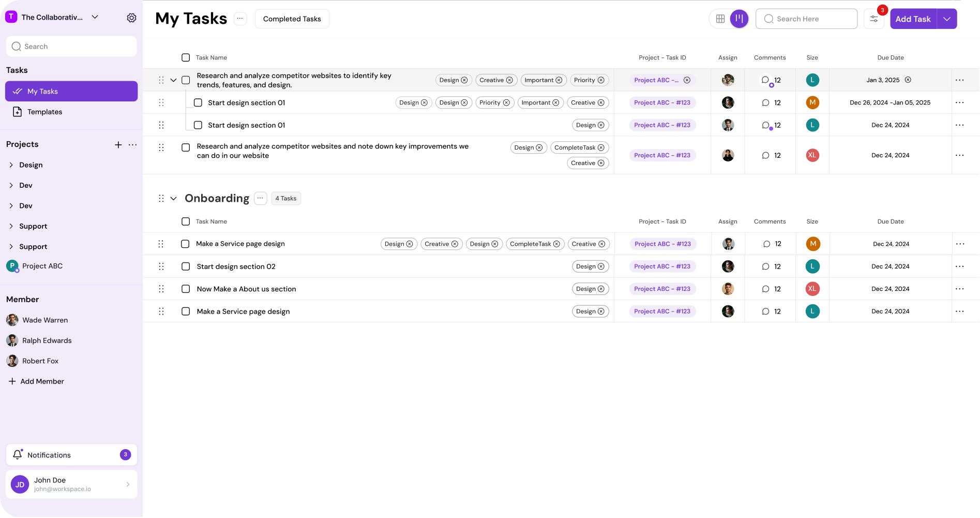Click Dec 26, 2024 - Jan 05, 2025 due date
This screenshot has width=980, height=518.
[890, 103]
